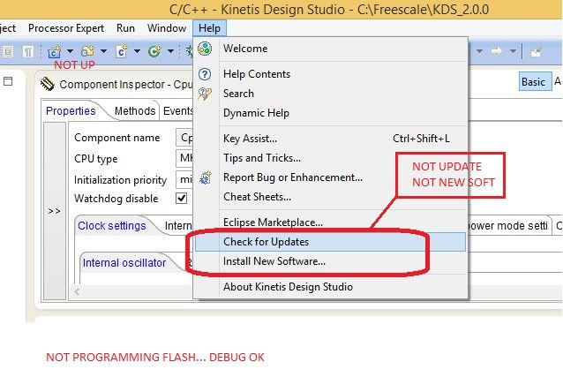
Task: Select Welcome from the Help menu
Action: pos(330,49)
